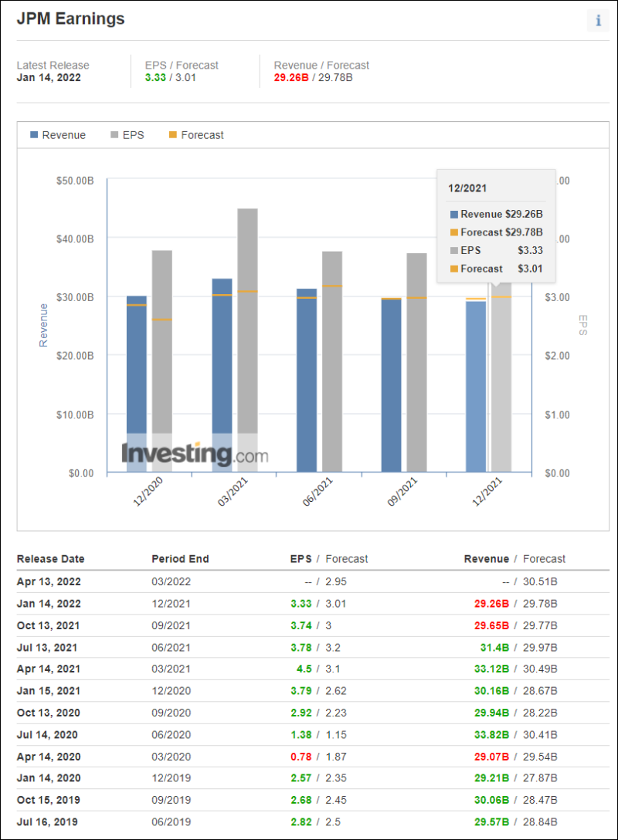Click the green 3.79 EPS value
Screen dimensions: 618x840
(x=301, y=691)
